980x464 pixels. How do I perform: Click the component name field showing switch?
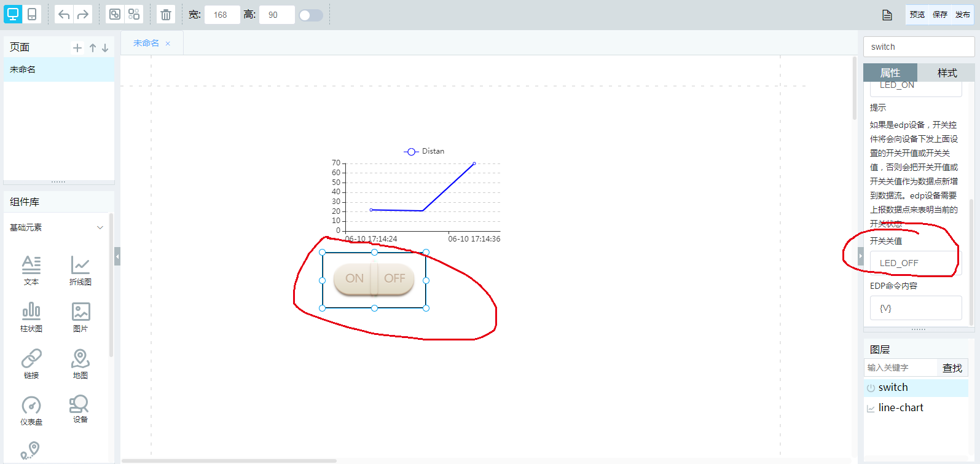click(919, 47)
